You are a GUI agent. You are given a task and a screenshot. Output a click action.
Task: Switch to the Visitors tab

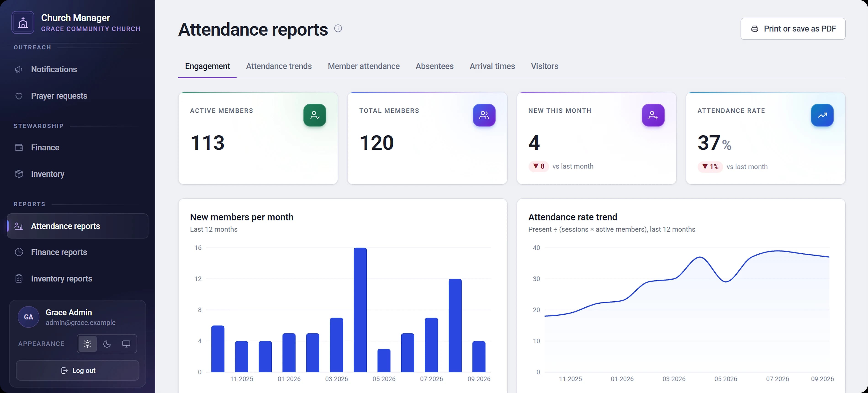tap(545, 66)
